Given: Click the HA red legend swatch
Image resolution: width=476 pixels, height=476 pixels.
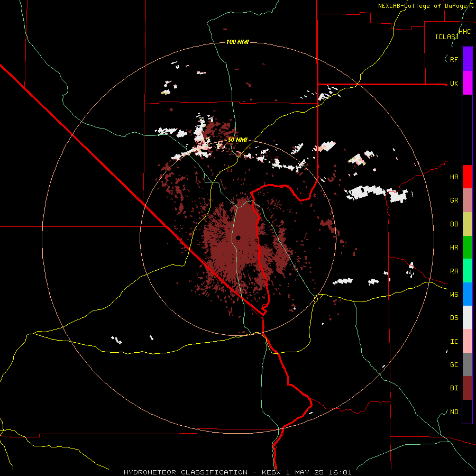Looking at the screenshot, I should [x=467, y=177].
